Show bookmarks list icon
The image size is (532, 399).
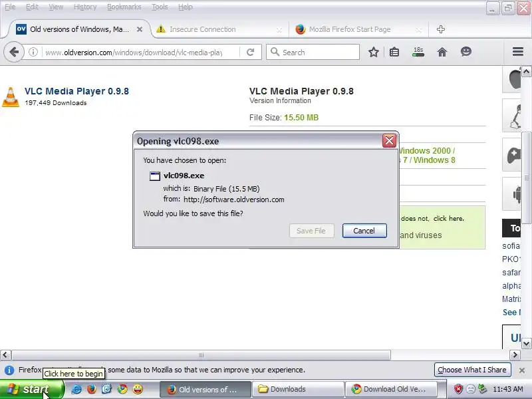pos(394,53)
